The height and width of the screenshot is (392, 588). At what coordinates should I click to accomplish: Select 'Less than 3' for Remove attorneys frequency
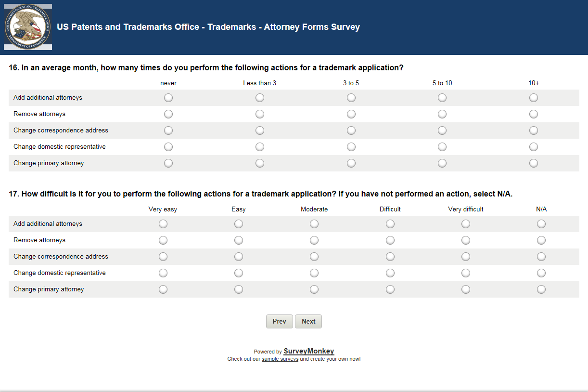point(260,114)
